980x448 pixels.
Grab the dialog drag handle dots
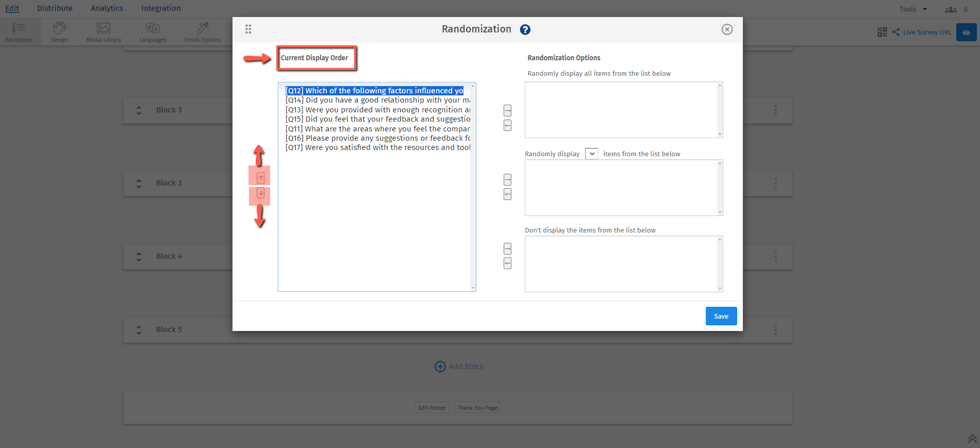pyautogui.click(x=248, y=29)
